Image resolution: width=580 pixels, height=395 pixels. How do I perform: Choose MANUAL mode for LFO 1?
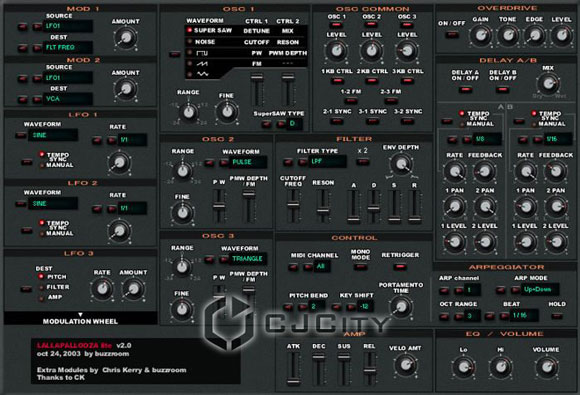point(57,165)
